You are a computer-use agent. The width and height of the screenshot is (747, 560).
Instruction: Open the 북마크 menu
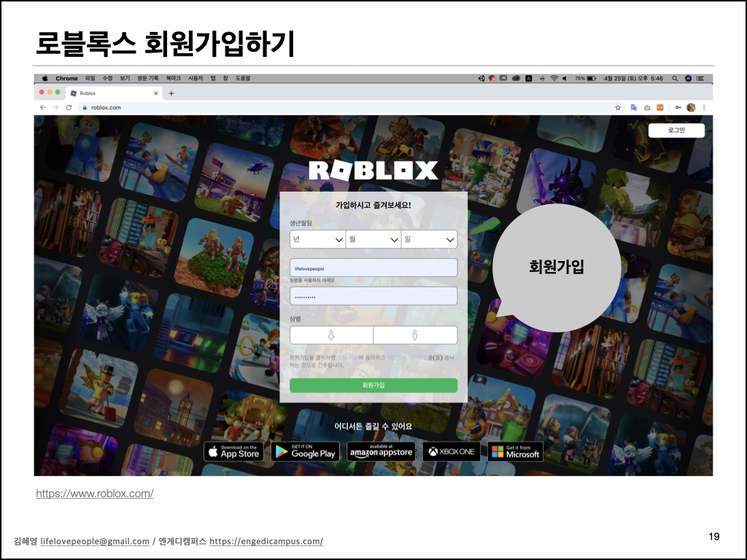pyautogui.click(x=174, y=78)
